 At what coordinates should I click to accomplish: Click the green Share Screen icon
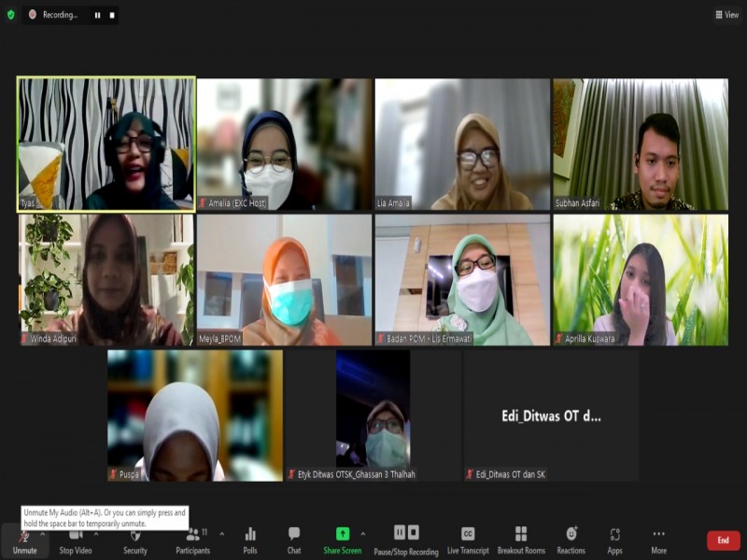(x=343, y=534)
